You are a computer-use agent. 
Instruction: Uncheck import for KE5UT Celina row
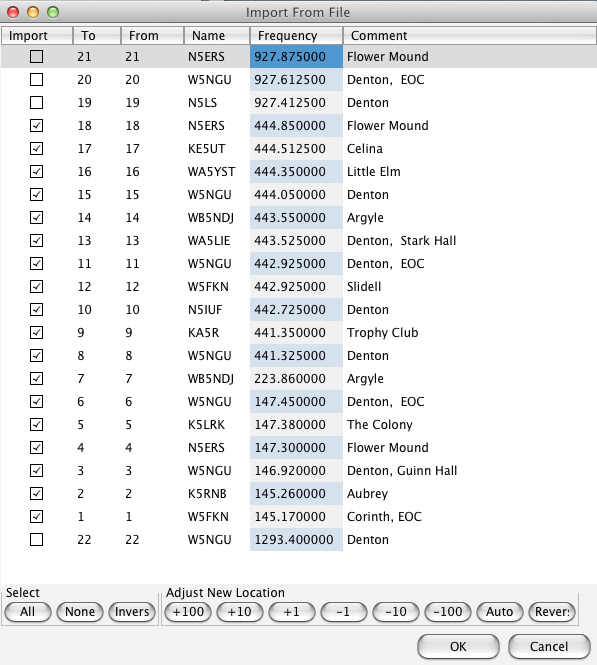point(36,148)
